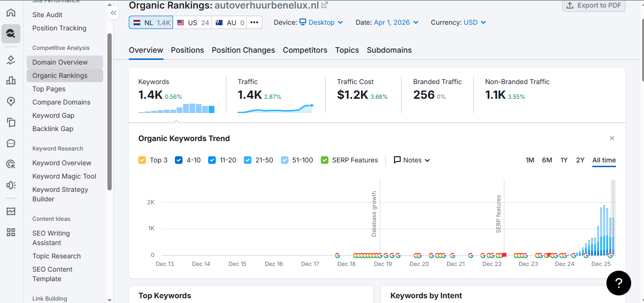Close the Organic Keywords Trend panel
This screenshot has width=644, height=303.
612,138
